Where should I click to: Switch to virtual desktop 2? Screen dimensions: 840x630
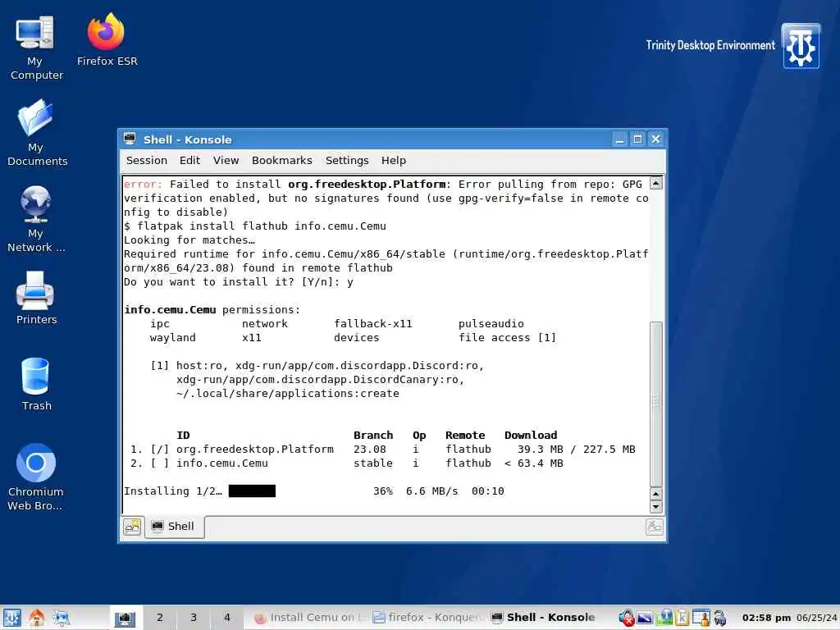pos(160,618)
